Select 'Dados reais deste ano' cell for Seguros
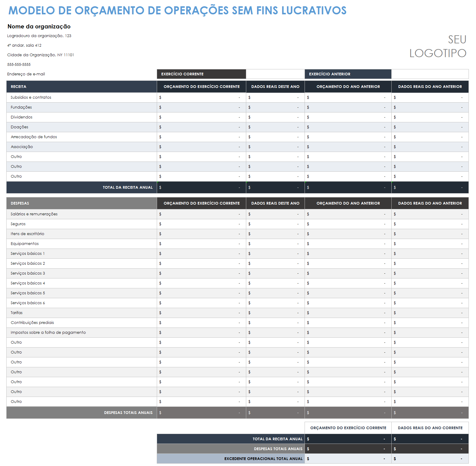 point(275,224)
